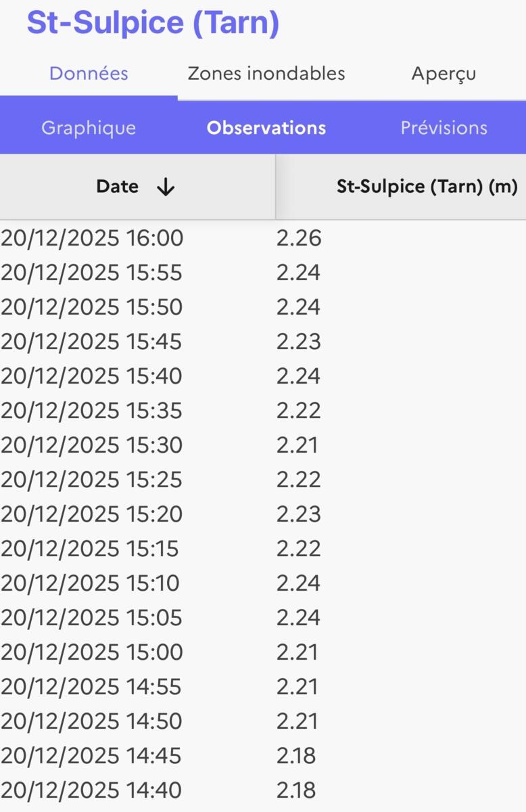Switch to the Zones inondables tab
This screenshot has width=526, height=812.
pos(266,74)
